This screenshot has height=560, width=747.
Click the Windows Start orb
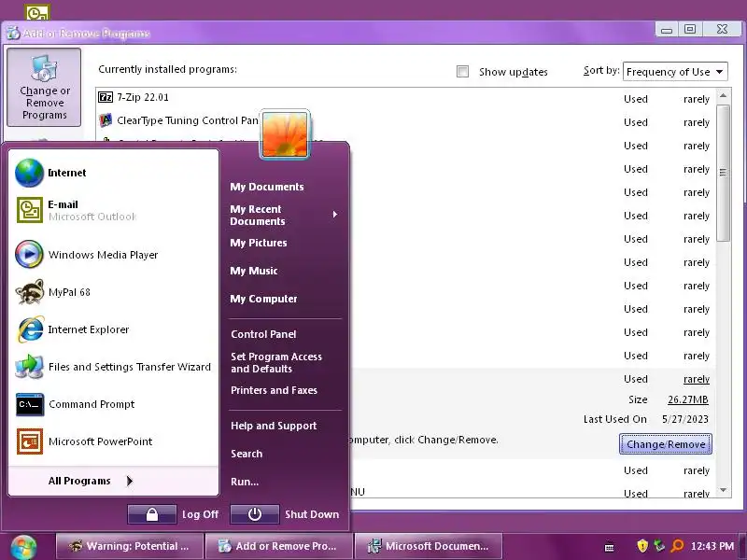23,547
